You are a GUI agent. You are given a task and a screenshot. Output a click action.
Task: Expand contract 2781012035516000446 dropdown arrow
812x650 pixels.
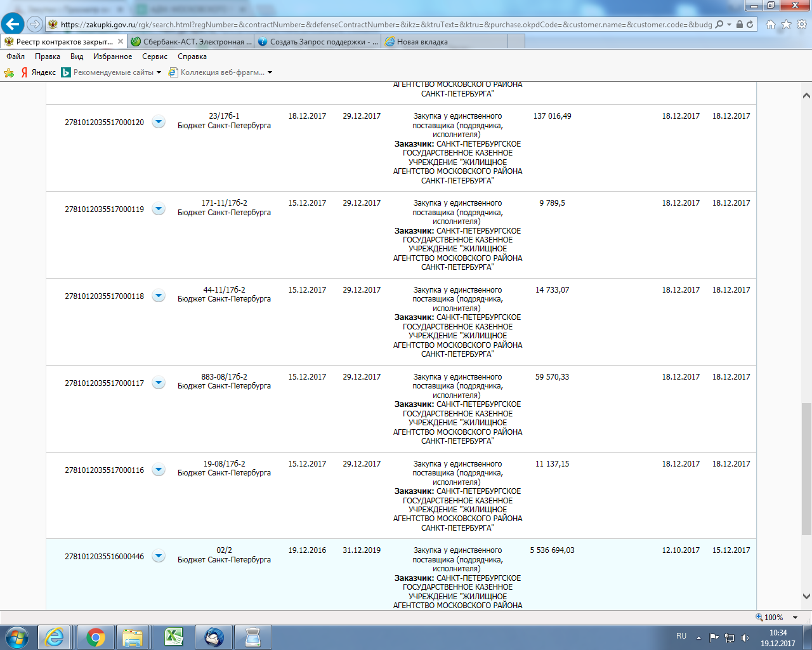pos(159,556)
